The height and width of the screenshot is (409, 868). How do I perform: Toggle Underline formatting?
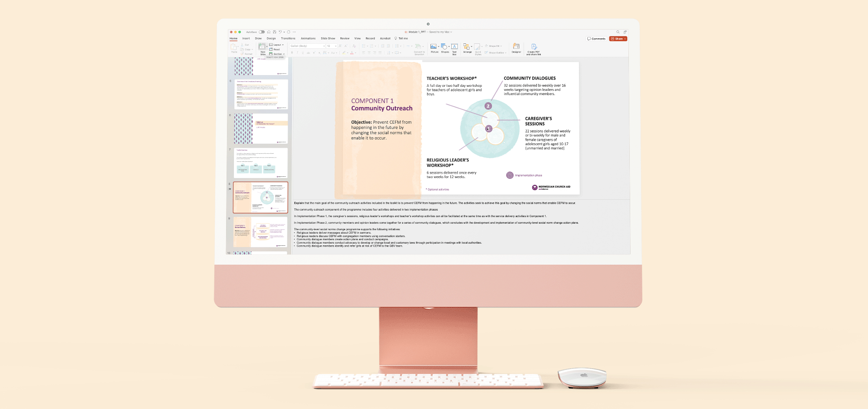point(302,53)
